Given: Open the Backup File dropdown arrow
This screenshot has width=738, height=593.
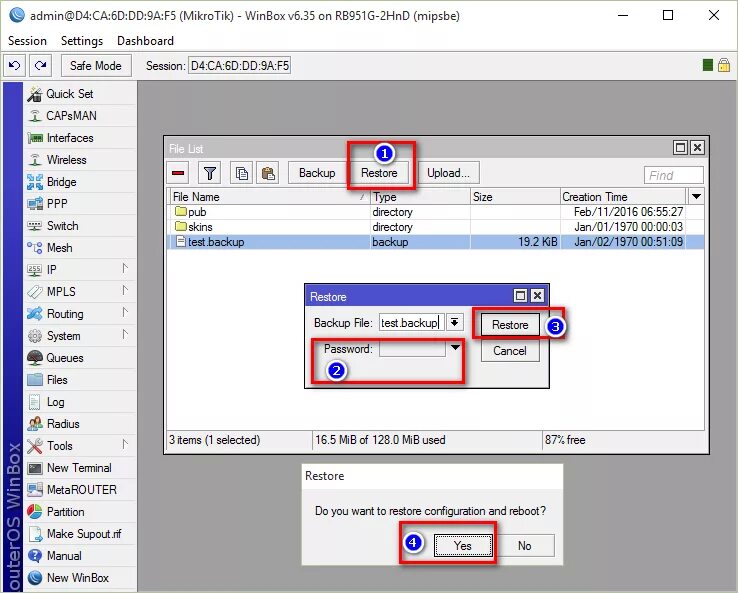Looking at the screenshot, I should 455,323.
